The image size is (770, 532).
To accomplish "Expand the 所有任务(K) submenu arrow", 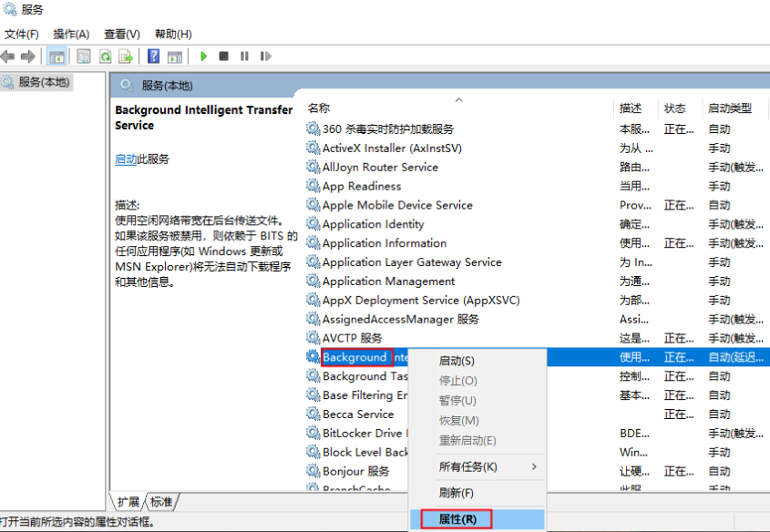I will (534, 466).
